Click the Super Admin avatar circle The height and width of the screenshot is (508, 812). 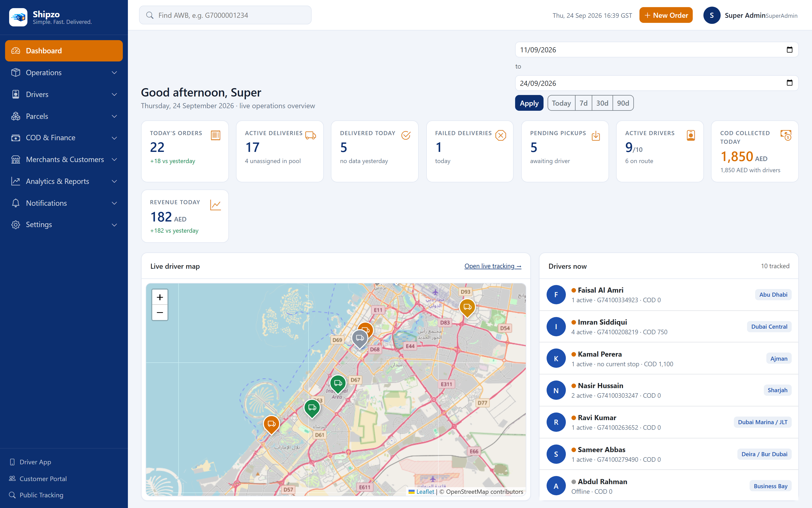point(712,15)
